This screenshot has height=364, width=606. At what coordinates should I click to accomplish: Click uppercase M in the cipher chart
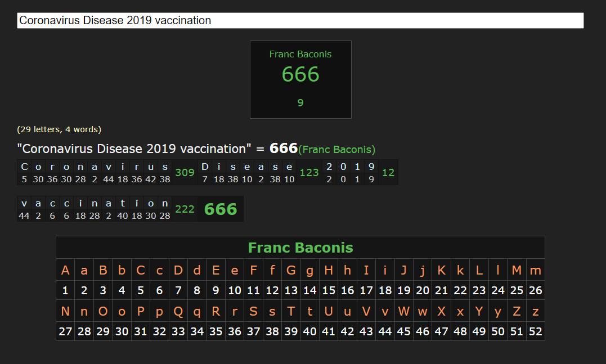tap(517, 270)
